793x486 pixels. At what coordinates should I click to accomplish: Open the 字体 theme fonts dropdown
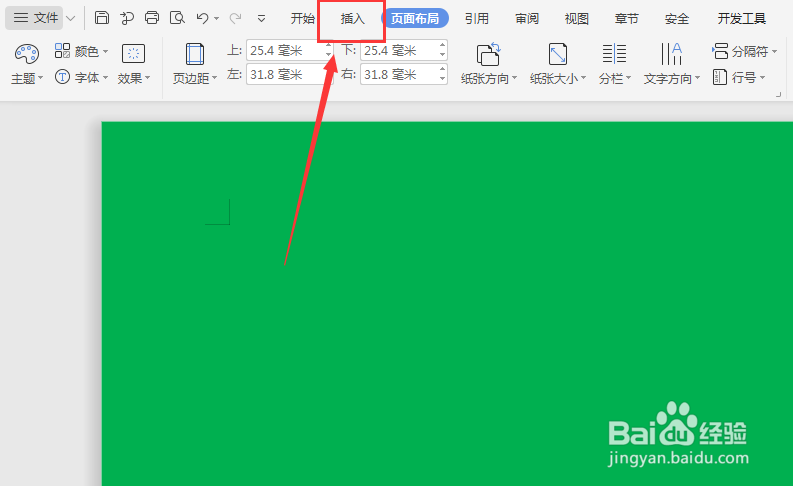[81, 77]
